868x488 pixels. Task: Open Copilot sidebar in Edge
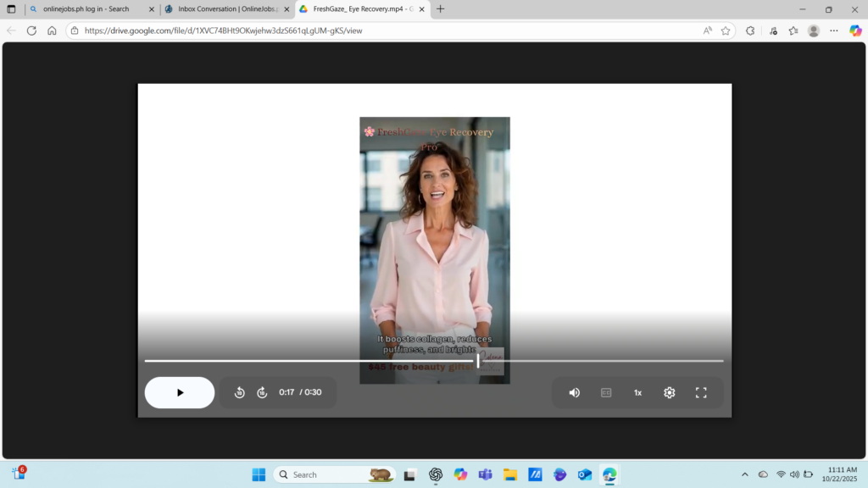coord(855,30)
